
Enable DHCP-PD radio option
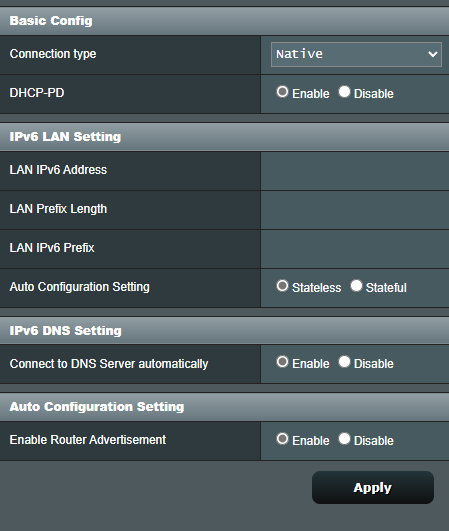point(282,92)
